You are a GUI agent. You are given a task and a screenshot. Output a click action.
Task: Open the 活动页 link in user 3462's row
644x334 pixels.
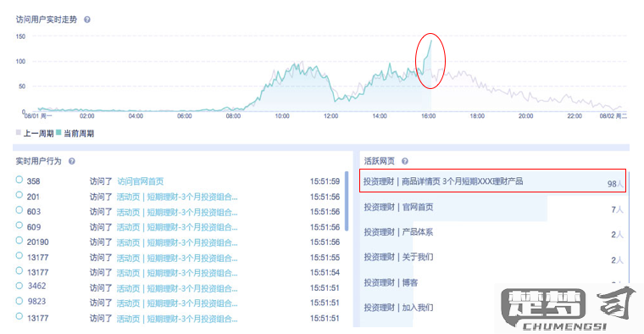177,288
